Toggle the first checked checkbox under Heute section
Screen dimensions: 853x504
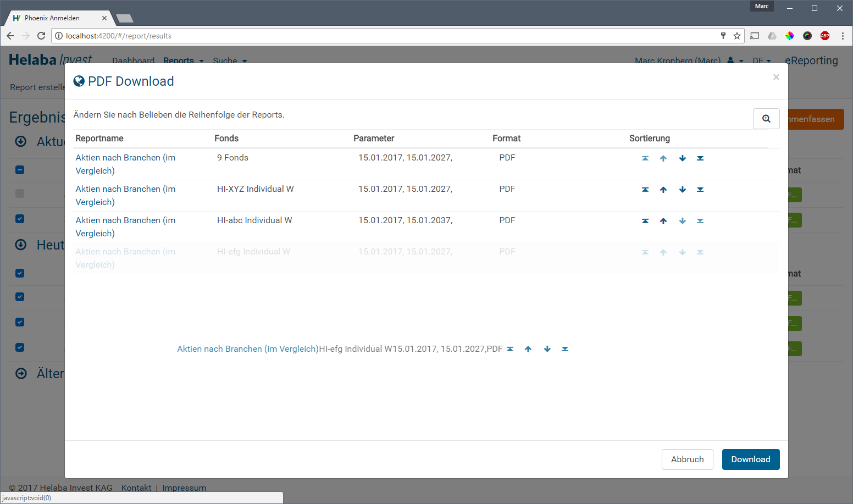[x=20, y=273]
